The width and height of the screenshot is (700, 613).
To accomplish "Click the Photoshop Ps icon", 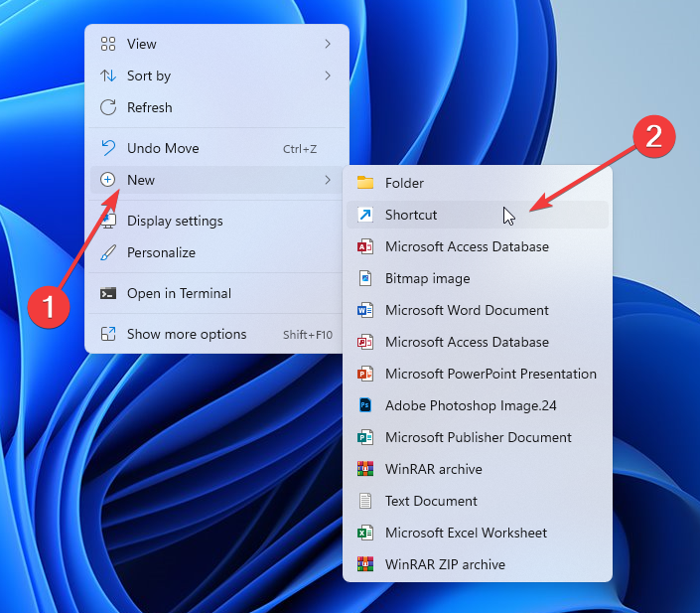I will [x=365, y=405].
